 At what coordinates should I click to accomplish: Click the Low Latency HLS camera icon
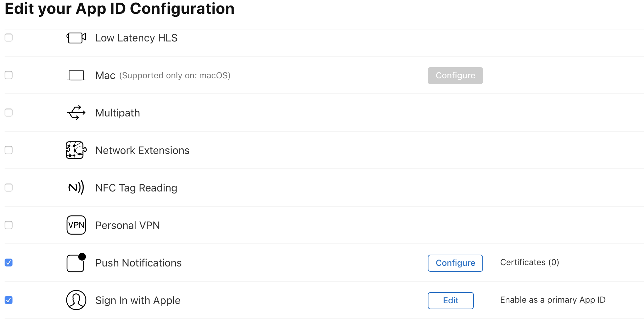tap(76, 38)
